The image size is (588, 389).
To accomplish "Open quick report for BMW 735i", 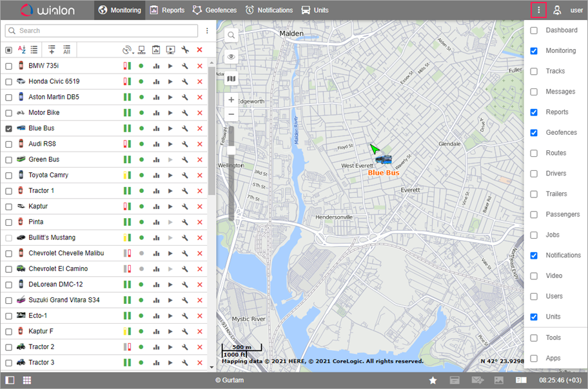I will click(156, 66).
